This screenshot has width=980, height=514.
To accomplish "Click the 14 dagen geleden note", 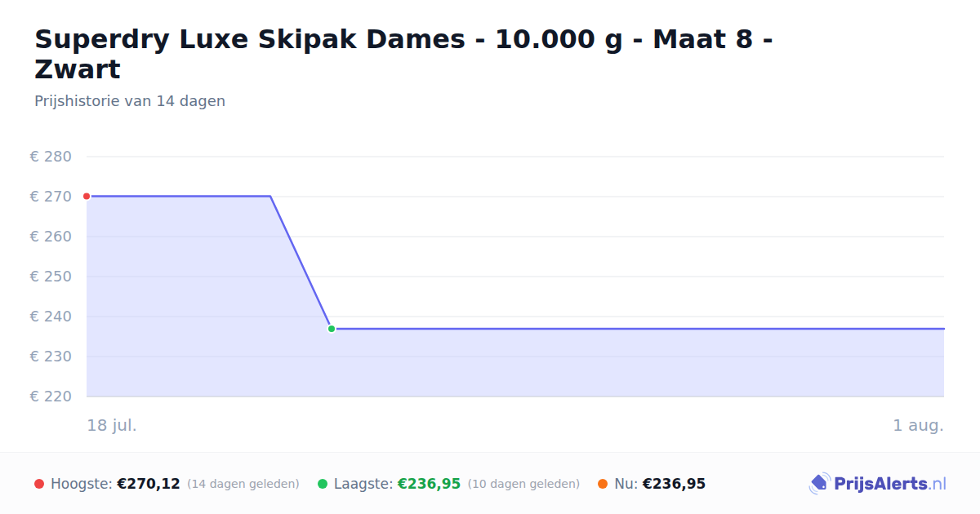I will [243, 484].
